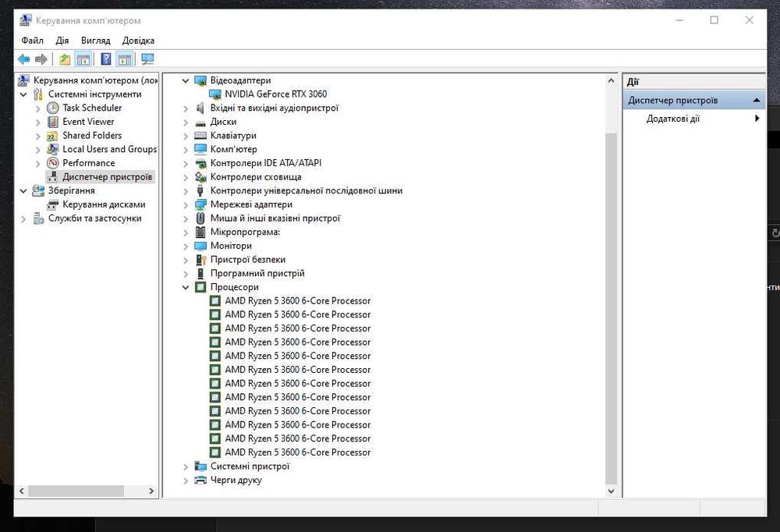780x532 pixels.
Task: Click the Event Viewer icon
Action: 53,122
